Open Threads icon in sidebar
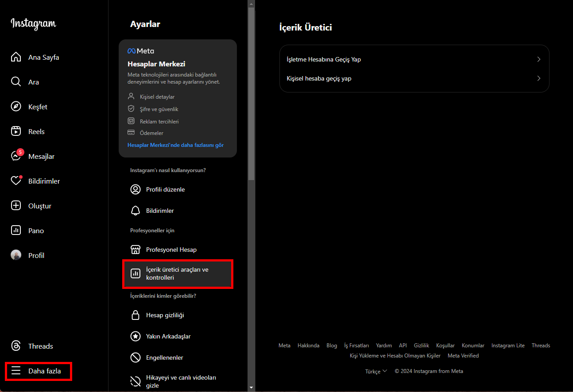Image resolution: width=573 pixels, height=392 pixels. [x=16, y=346]
